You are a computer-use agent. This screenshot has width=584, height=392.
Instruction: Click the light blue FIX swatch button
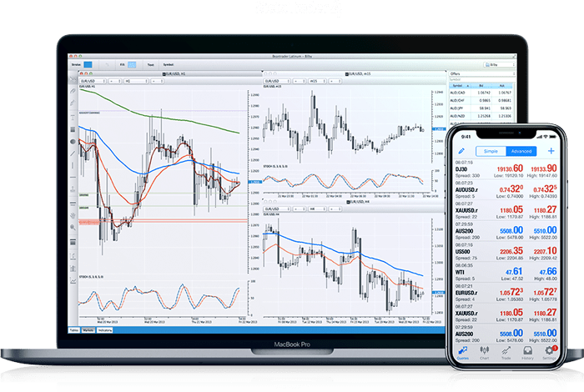pos(133,63)
